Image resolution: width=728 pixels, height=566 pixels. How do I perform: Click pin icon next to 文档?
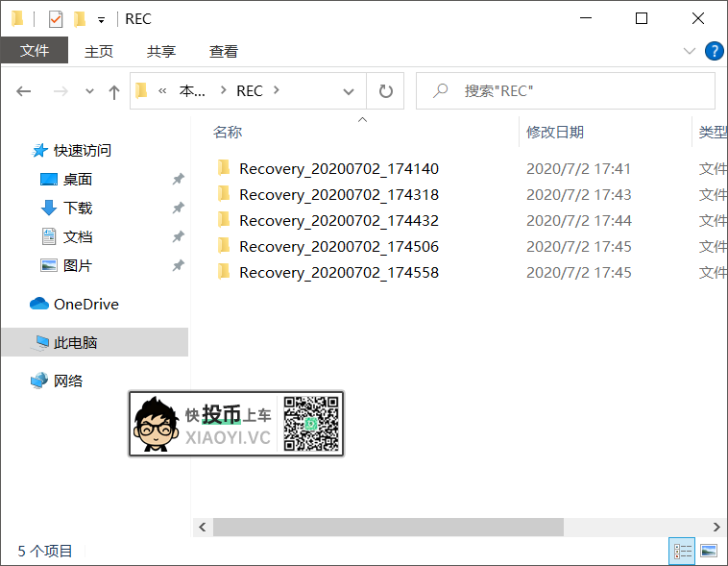[178, 236]
